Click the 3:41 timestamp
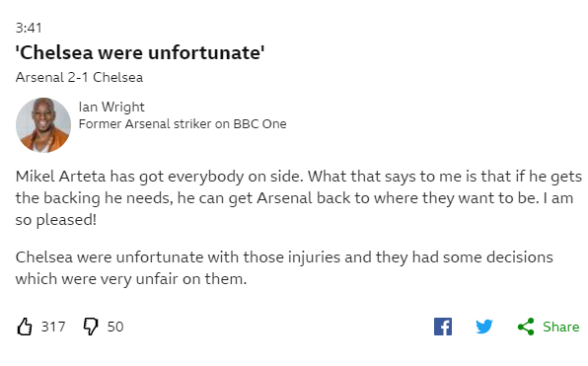Image resolution: width=588 pixels, height=366 pixels. [x=29, y=28]
